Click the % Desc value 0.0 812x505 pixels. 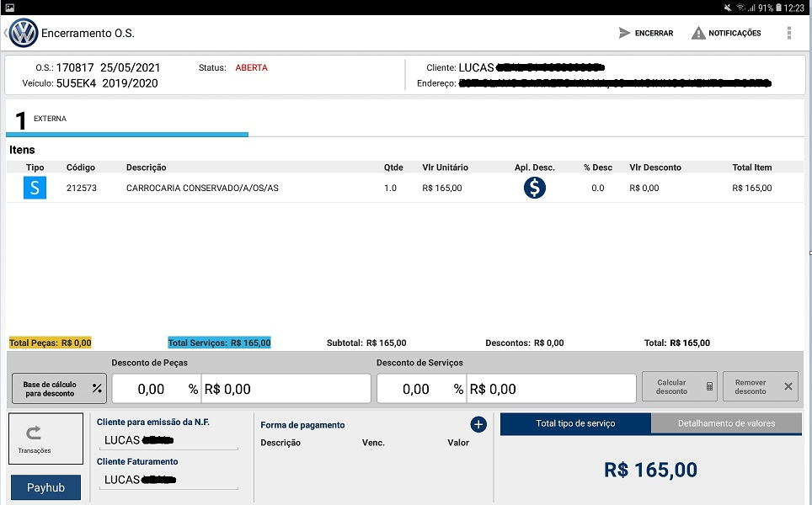pos(597,188)
